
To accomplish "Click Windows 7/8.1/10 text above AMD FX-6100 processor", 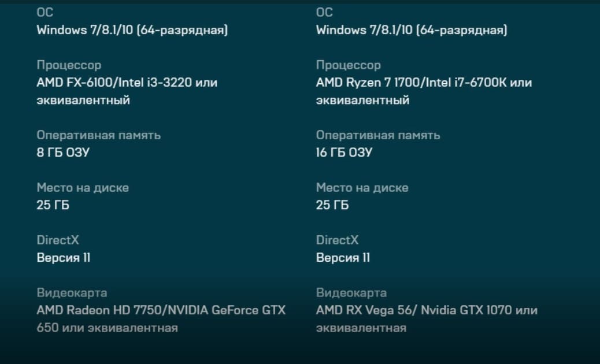I will click(x=132, y=30).
